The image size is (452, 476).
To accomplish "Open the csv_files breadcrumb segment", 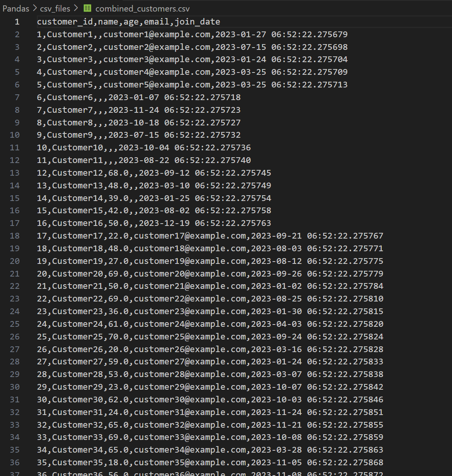I will (x=55, y=8).
